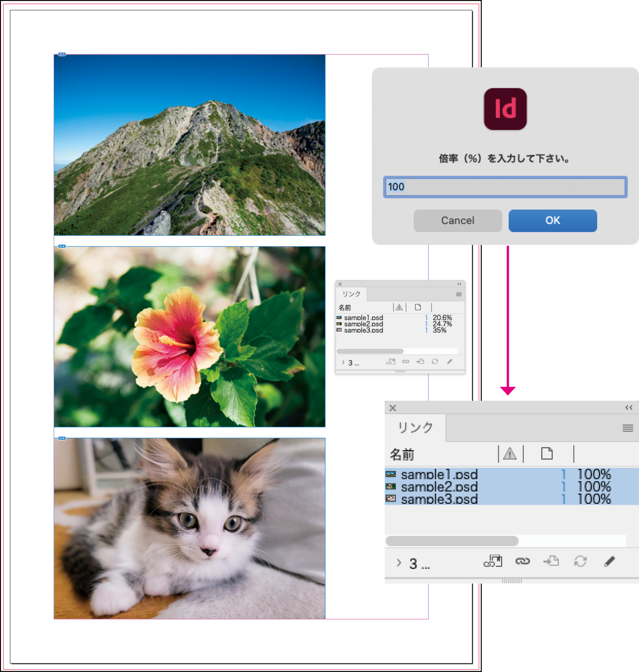Open the small Links panel flyout menu
Screen dimensions: 639x672
click(x=459, y=294)
